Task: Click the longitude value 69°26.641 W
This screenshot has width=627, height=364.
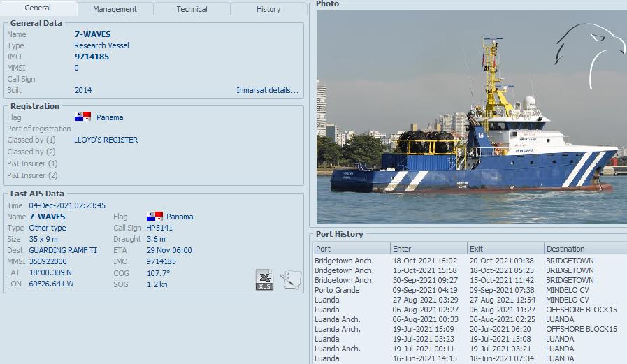Action: coord(51,284)
